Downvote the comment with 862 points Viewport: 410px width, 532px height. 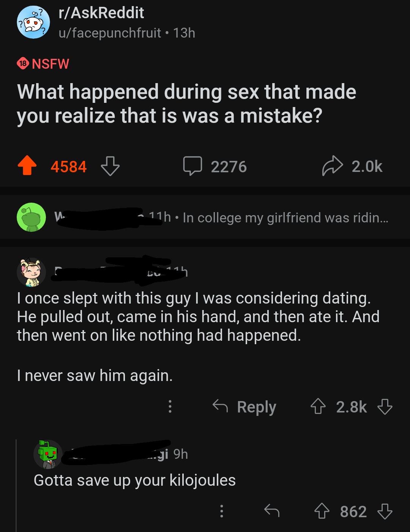click(385, 511)
